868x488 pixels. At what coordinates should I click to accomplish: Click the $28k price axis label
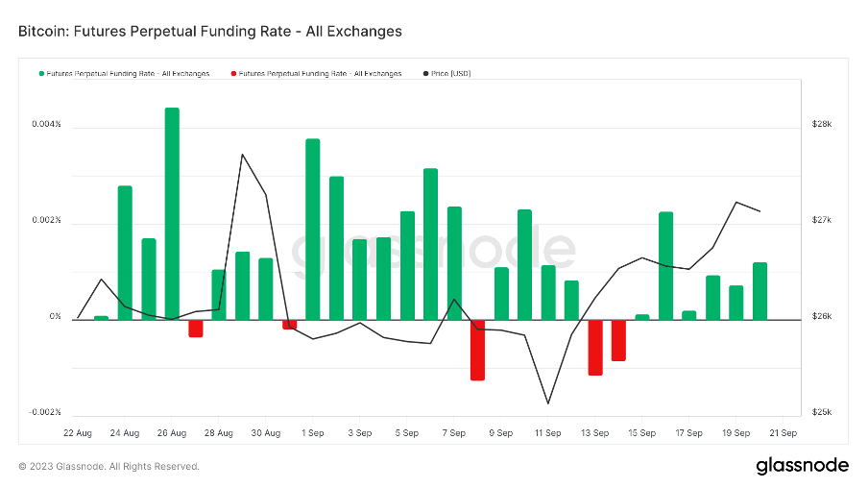pos(823,125)
